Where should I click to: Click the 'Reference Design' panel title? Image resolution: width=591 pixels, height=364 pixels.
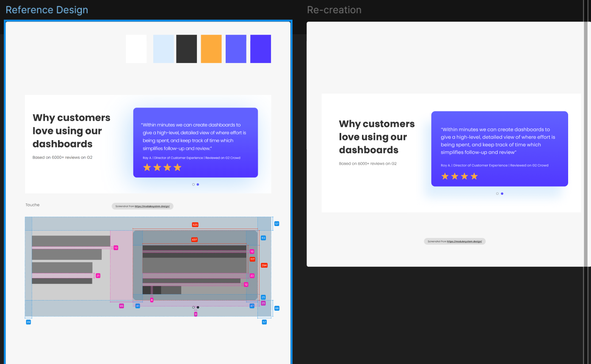point(47,10)
